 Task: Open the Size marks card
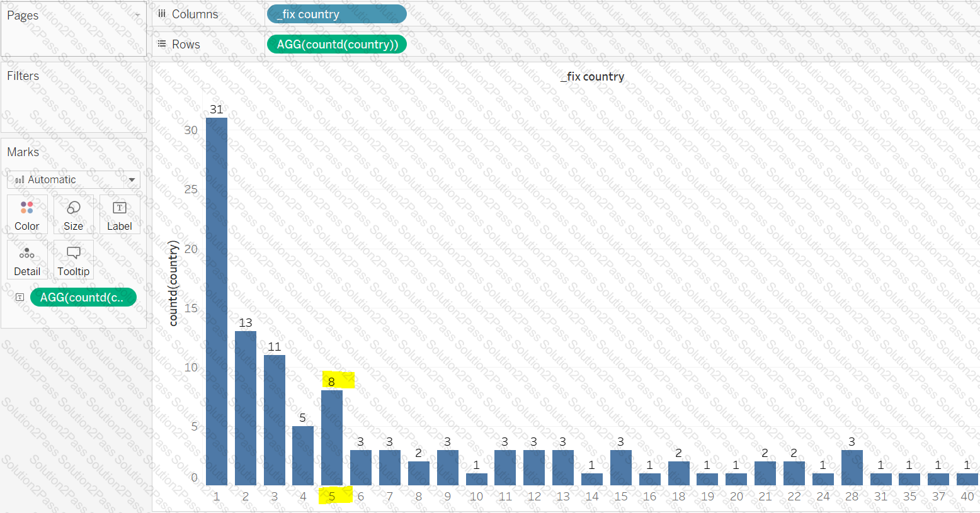click(73, 215)
